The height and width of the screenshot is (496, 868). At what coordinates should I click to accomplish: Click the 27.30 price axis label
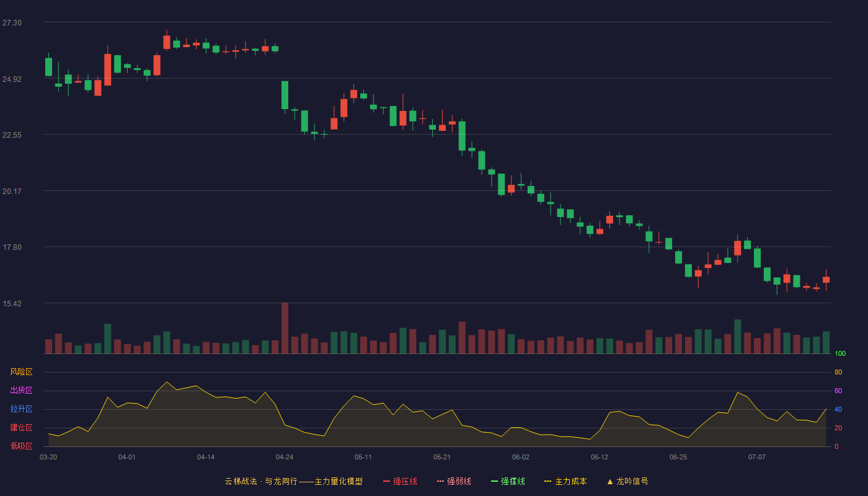[12, 23]
